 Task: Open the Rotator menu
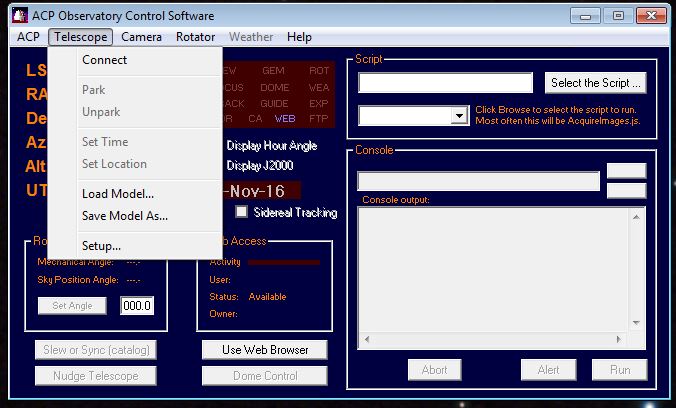coord(195,37)
